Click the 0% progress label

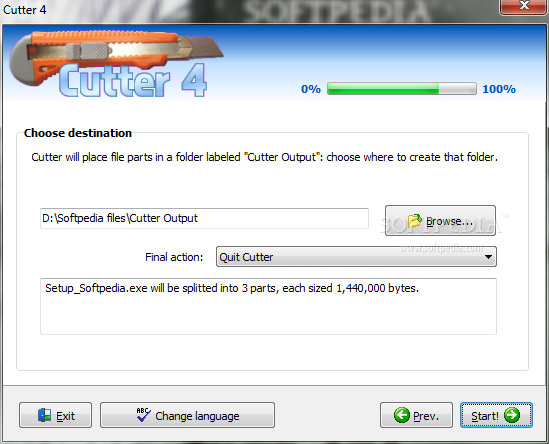[x=311, y=89]
